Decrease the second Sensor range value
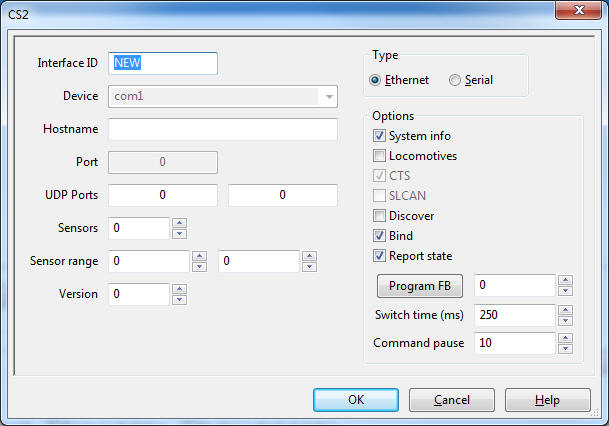This screenshot has width=609, height=426. (309, 266)
